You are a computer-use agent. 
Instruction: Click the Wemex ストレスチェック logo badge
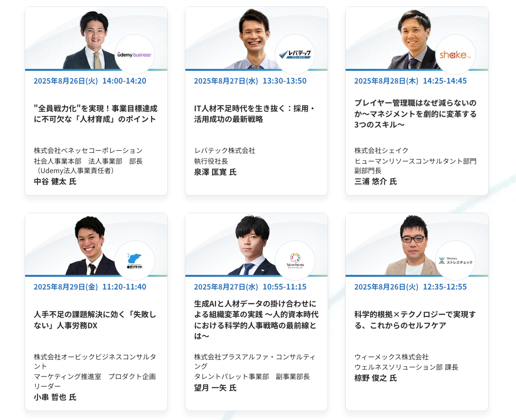click(455, 261)
